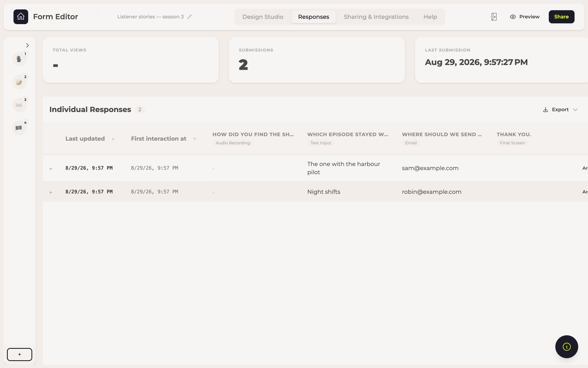
Task: Expand the question sidebar chevron
Action: pyautogui.click(x=27, y=46)
